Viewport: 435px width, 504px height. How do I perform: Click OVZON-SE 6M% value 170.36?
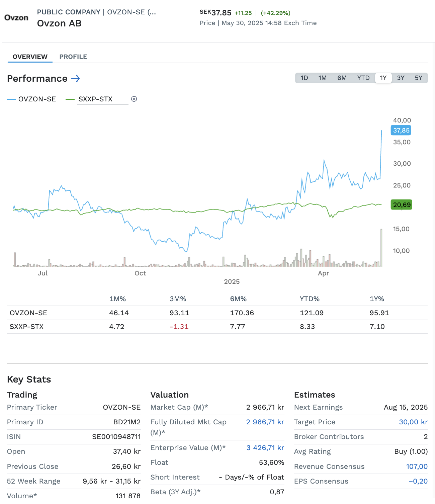(242, 313)
